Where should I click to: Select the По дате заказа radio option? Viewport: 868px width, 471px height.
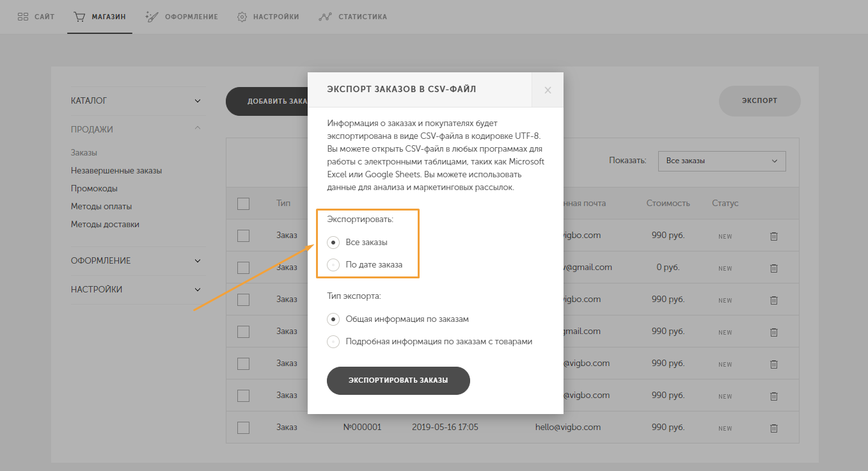click(x=333, y=264)
